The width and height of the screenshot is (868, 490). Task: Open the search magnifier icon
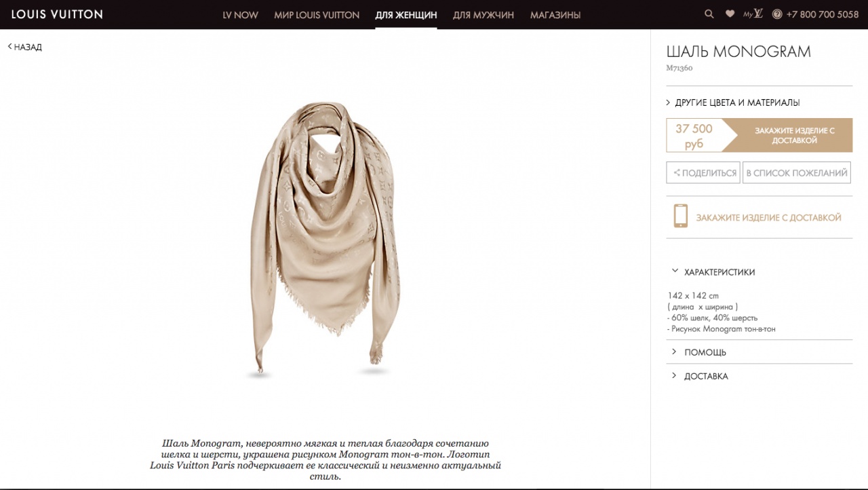click(x=709, y=14)
